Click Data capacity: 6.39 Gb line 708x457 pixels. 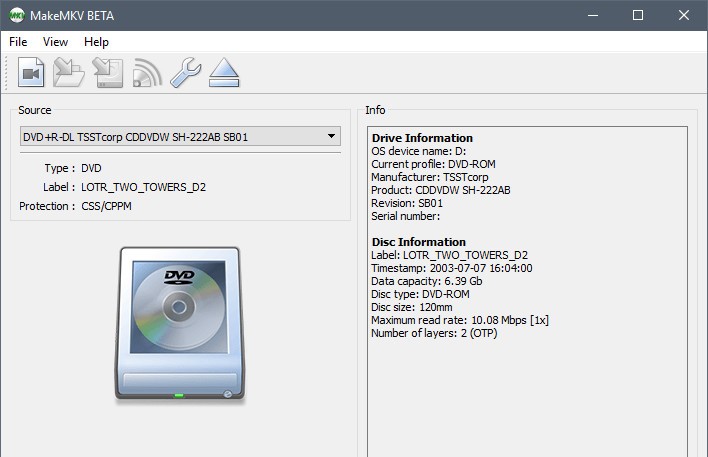(427, 281)
